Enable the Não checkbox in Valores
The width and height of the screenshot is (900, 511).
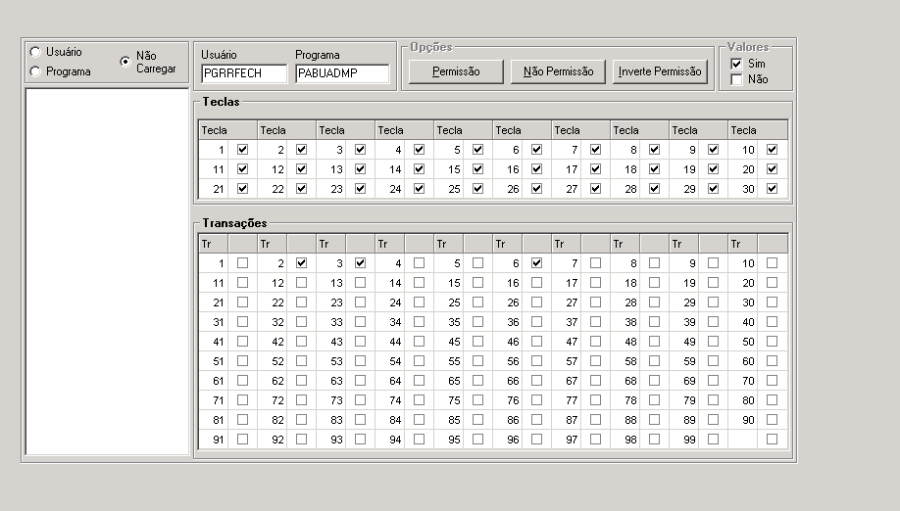point(736,79)
